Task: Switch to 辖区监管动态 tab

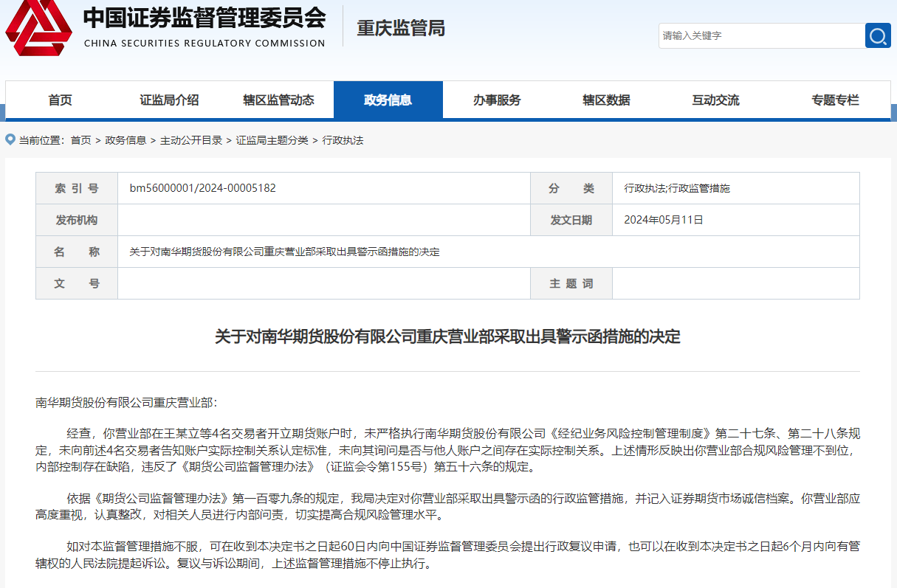Action: 278,100
